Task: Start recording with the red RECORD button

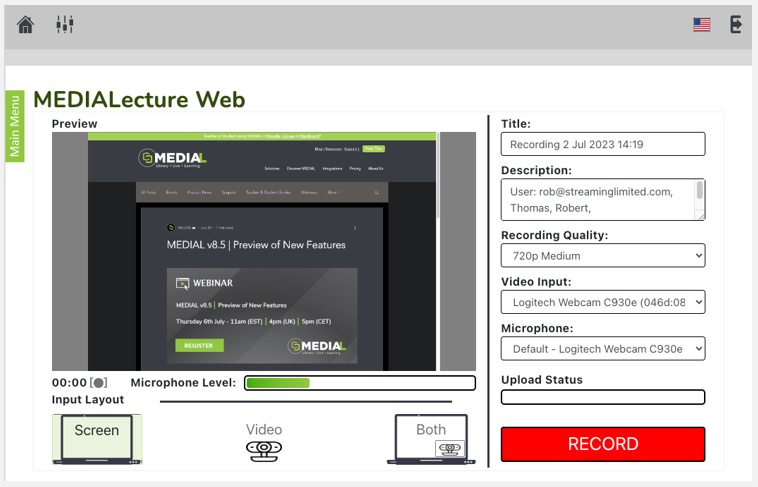Action: pos(603,444)
